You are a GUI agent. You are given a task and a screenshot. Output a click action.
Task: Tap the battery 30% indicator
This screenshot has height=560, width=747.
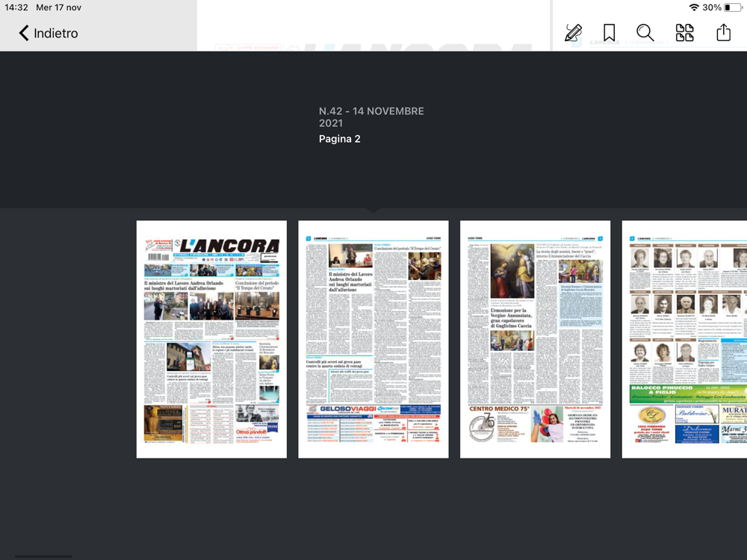tap(722, 7)
